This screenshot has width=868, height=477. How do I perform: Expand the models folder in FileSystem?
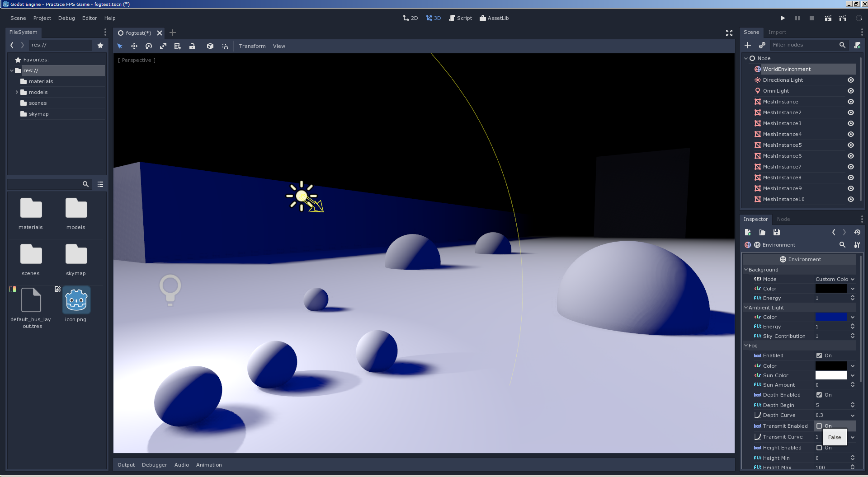[x=18, y=92]
